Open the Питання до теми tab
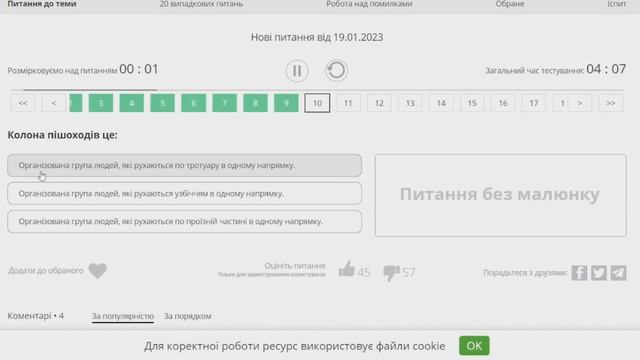 point(42,4)
